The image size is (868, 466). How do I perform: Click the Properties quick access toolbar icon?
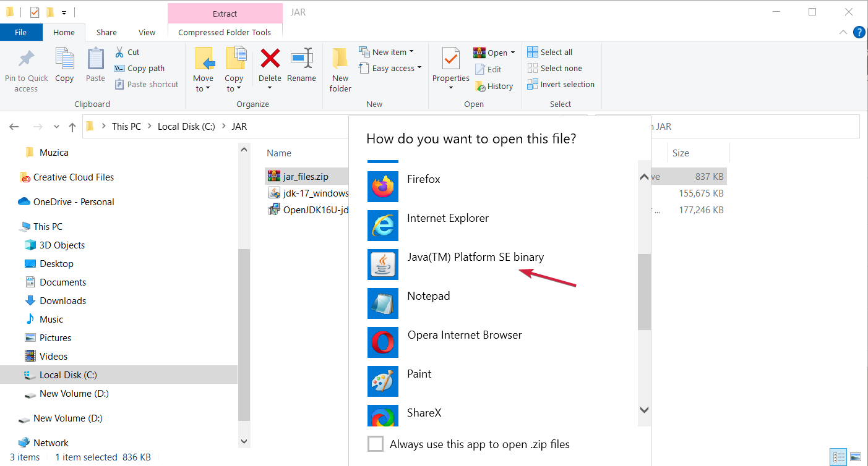pos(35,12)
